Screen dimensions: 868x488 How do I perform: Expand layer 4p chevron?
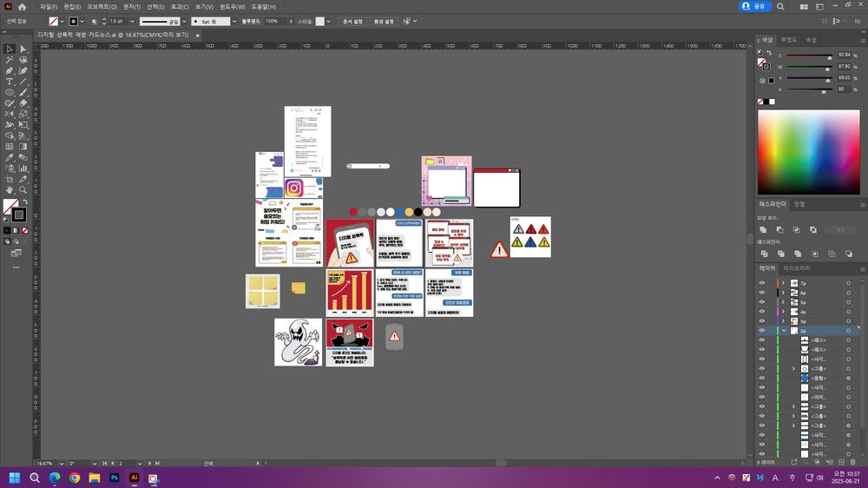pyautogui.click(x=783, y=312)
